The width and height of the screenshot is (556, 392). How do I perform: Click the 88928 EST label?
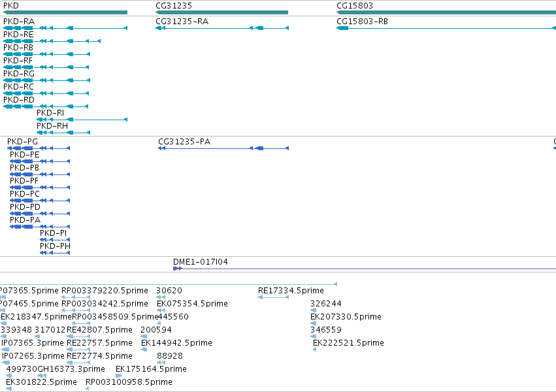click(169, 356)
